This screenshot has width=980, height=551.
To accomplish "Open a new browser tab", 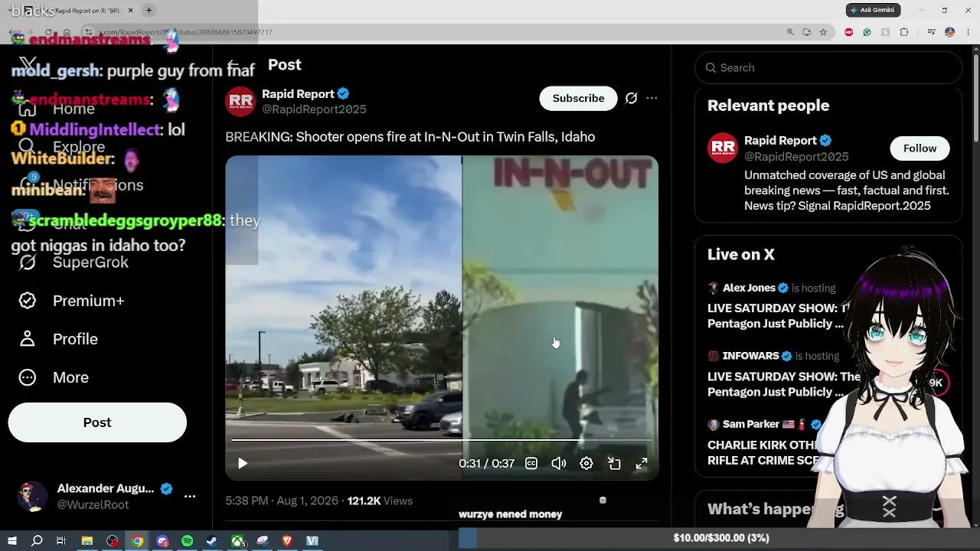I will coord(149,11).
